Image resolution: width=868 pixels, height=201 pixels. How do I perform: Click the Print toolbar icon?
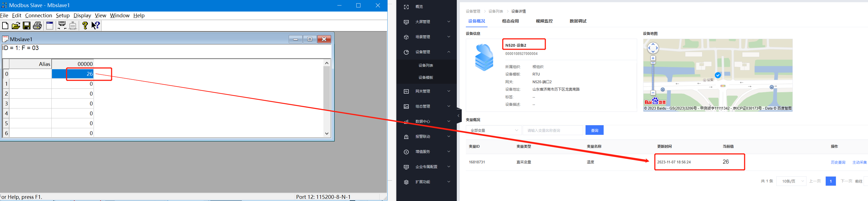click(x=37, y=26)
